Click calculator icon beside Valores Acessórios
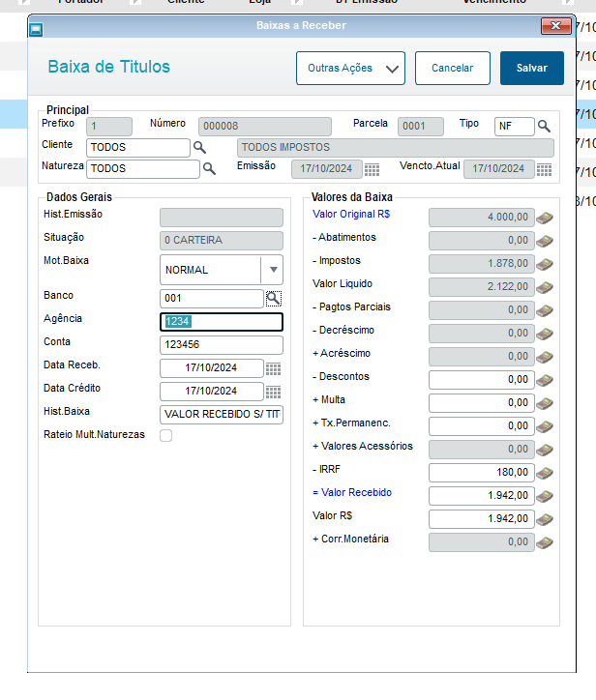The width and height of the screenshot is (596, 700). coord(545,450)
